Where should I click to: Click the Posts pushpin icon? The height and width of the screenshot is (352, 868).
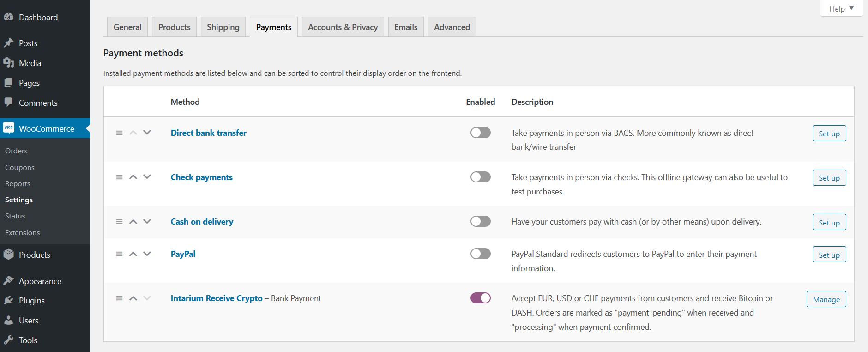pyautogui.click(x=8, y=43)
